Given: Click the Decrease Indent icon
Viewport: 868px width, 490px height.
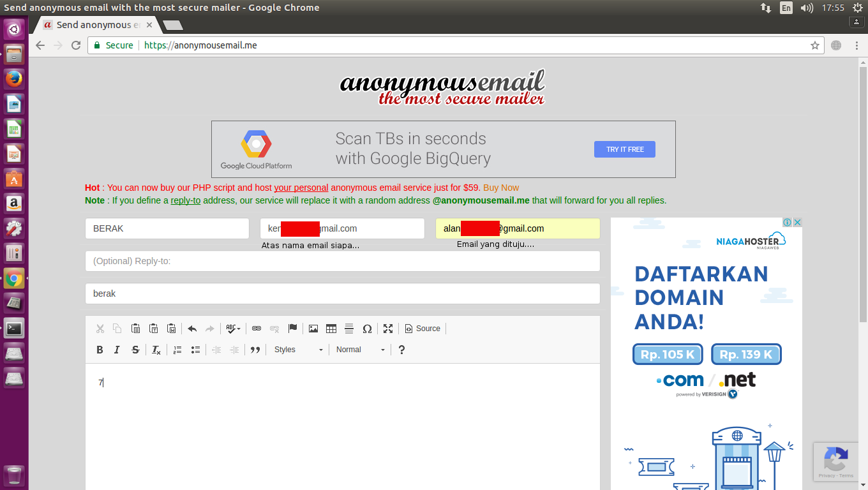Looking at the screenshot, I should coord(216,350).
